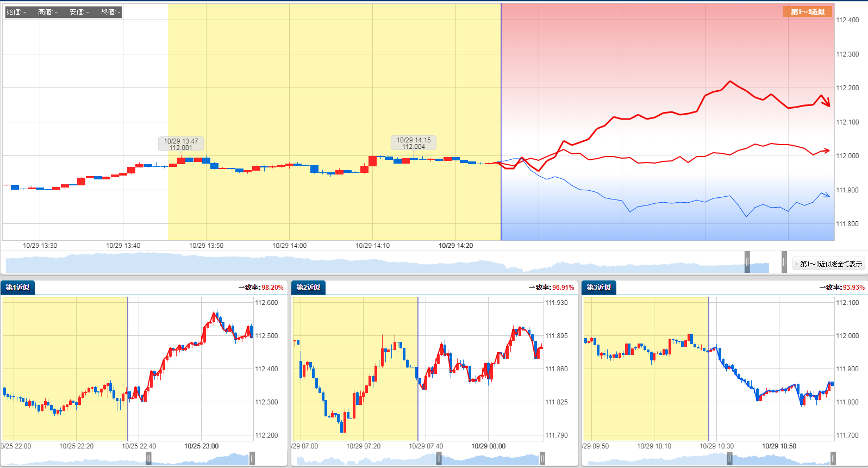Viewport: 868px width, 468px height.
Task: Click right navigator handle under 第2近似 chart
Action: 542,459
